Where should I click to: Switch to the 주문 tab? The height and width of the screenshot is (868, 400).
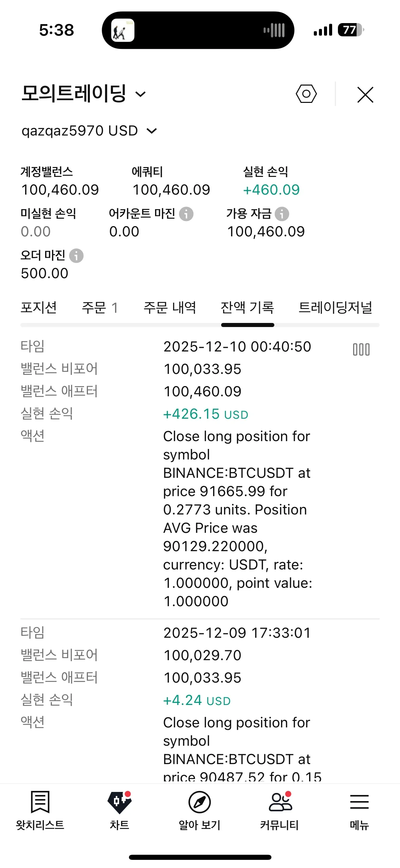99,308
